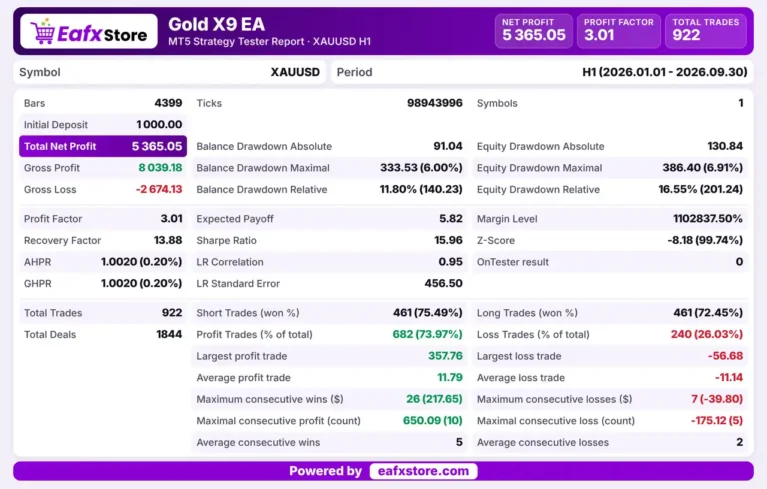Click the AHPR value 1.0020 (0.20%)
Image resolution: width=767 pixels, height=489 pixels.
coord(141,262)
